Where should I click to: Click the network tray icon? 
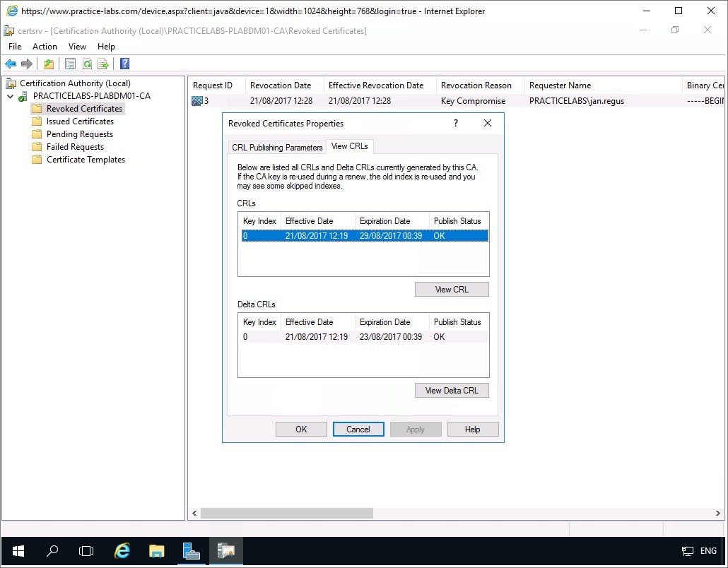pos(687,551)
